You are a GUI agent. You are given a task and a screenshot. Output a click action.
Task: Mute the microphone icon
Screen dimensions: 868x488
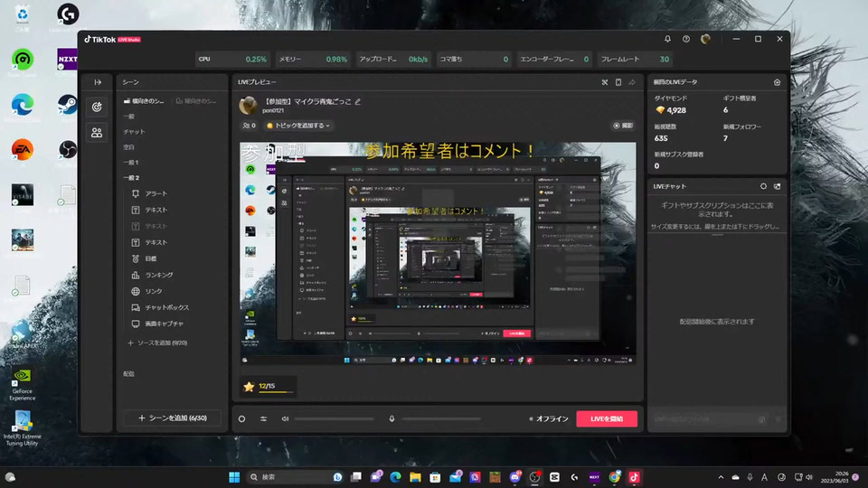click(392, 418)
